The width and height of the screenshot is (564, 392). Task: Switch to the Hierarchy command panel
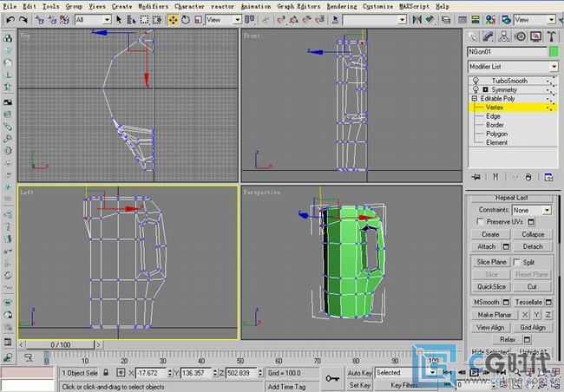tap(504, 36)
